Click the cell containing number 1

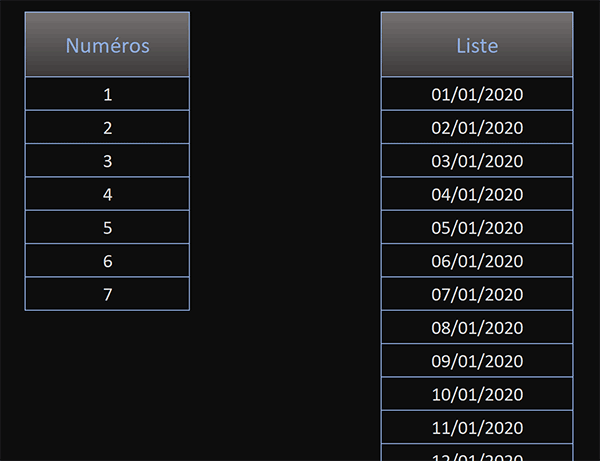point(107,94)
